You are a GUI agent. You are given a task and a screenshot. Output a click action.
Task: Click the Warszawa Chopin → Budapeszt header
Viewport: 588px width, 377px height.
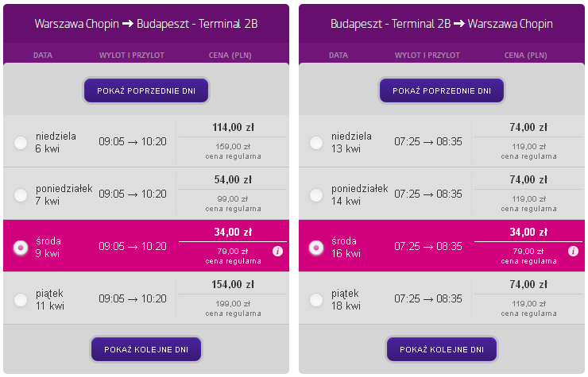coord(146,24)
